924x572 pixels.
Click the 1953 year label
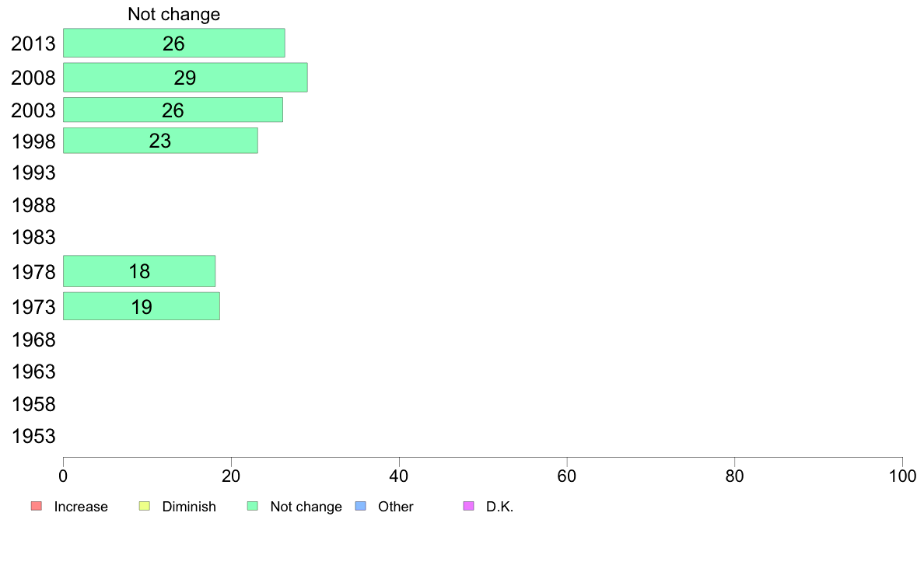[33, 437]
